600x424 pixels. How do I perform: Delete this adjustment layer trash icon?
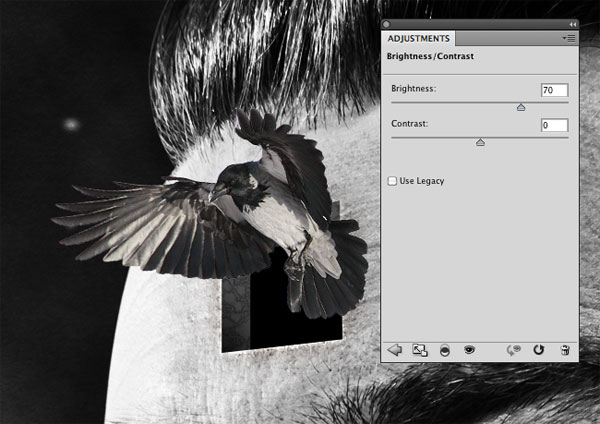565,350
